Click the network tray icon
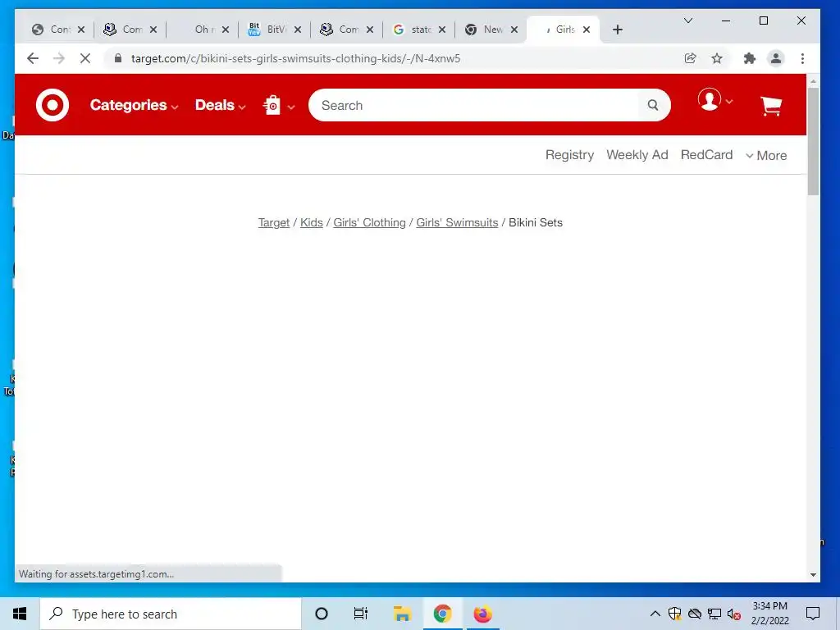 point(714,614)
